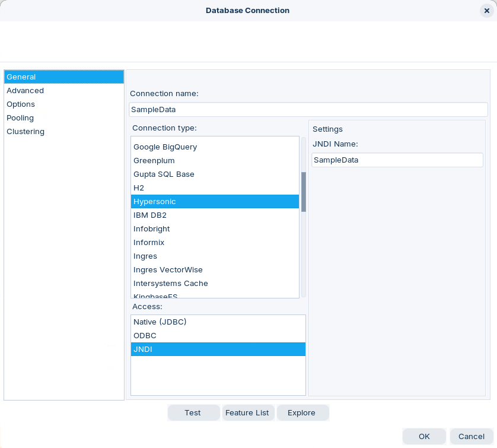
Task: Close the Database Connection dialog
Action: pyautogui.click(x=486, y=11)
